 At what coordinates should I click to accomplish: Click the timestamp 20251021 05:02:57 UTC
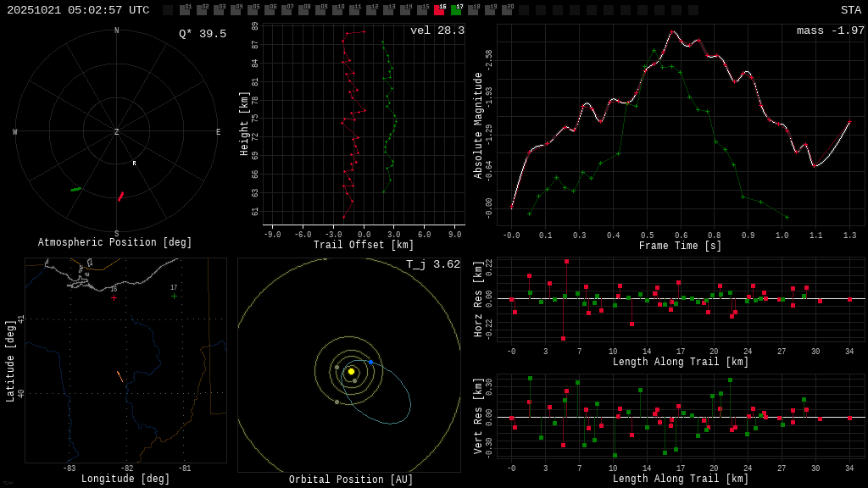point(78,10)
